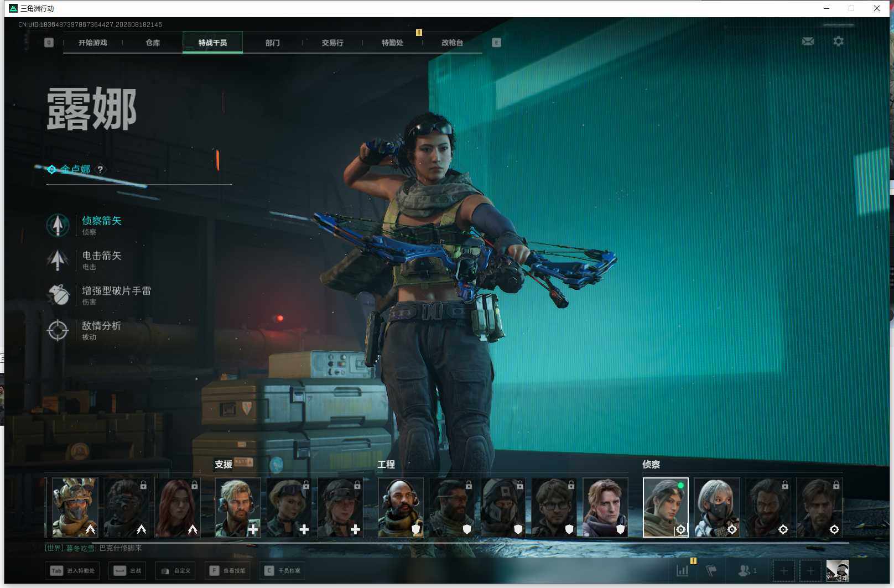Click the 侦察 category label

click(x=651, y=465)
